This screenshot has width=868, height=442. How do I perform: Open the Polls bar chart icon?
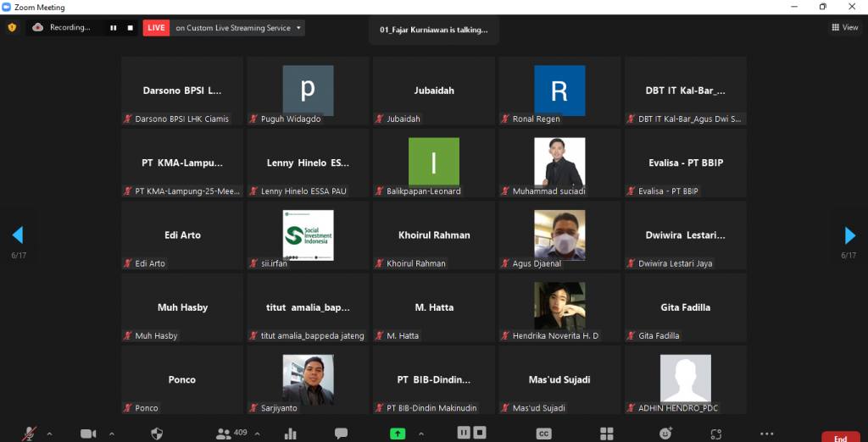point(291,434)
